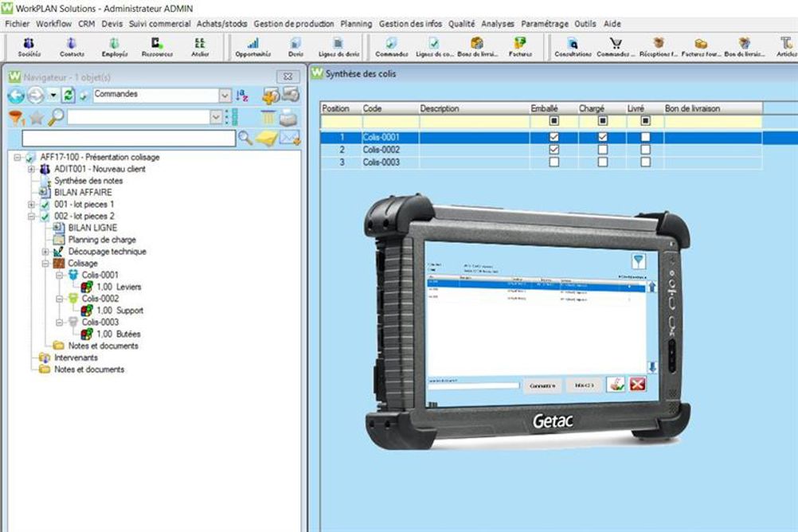The height and width of the screenshot is (532, 798).
Task: Open the Factures toolbar icon
Action: point(520,47)
